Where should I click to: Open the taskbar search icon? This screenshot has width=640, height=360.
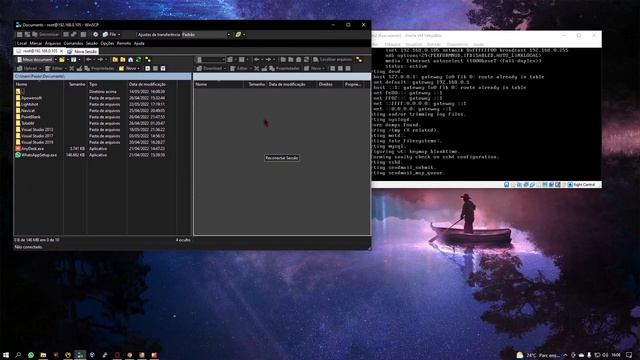[18, 355]
